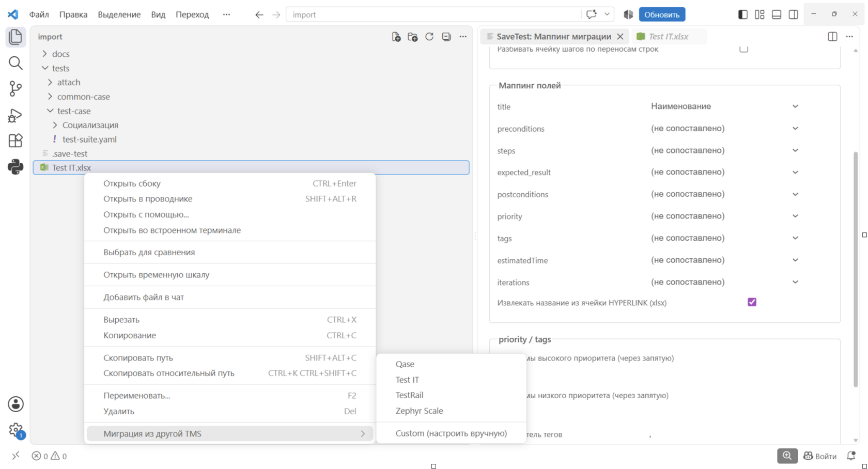
Task: Open remote window indicator in status bar
Action: (x=16, y=456)
